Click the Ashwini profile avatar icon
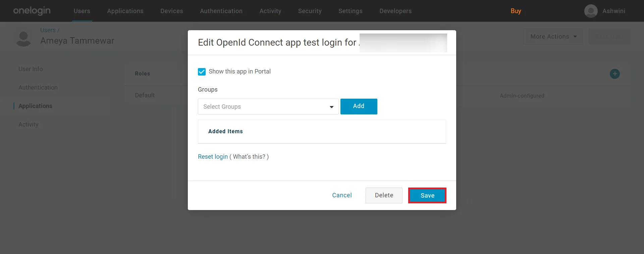This screenshot has height=254, width=644. tap(591, 11)
